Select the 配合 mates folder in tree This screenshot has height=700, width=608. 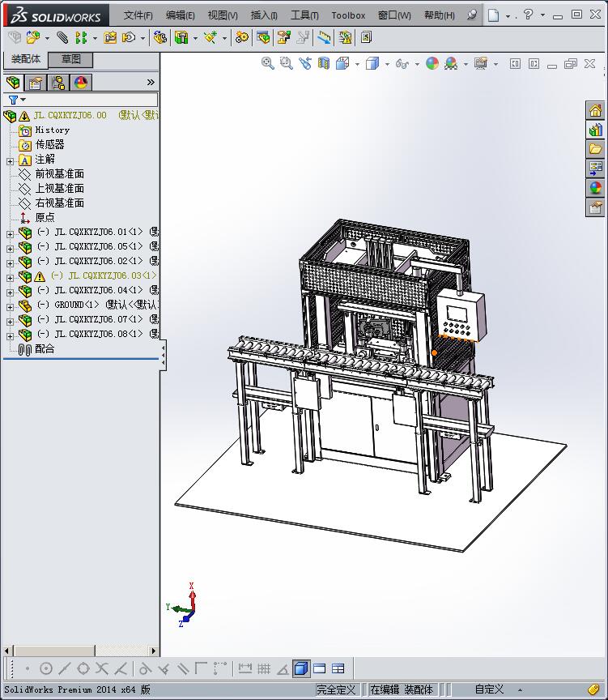(36, 348)
